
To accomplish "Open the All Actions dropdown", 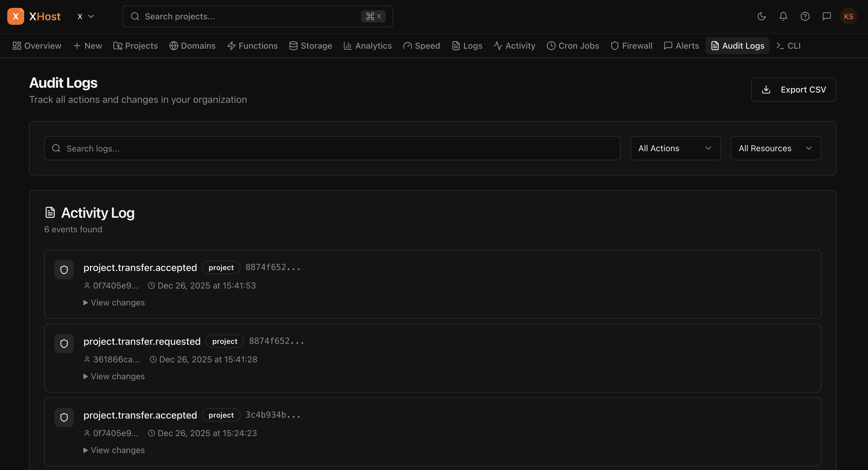I will coord(675,148).
